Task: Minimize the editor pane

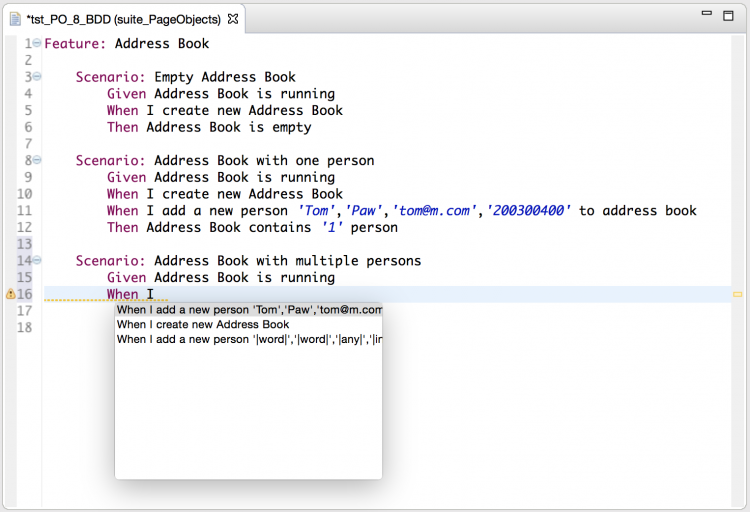Action: coord(707,15)
